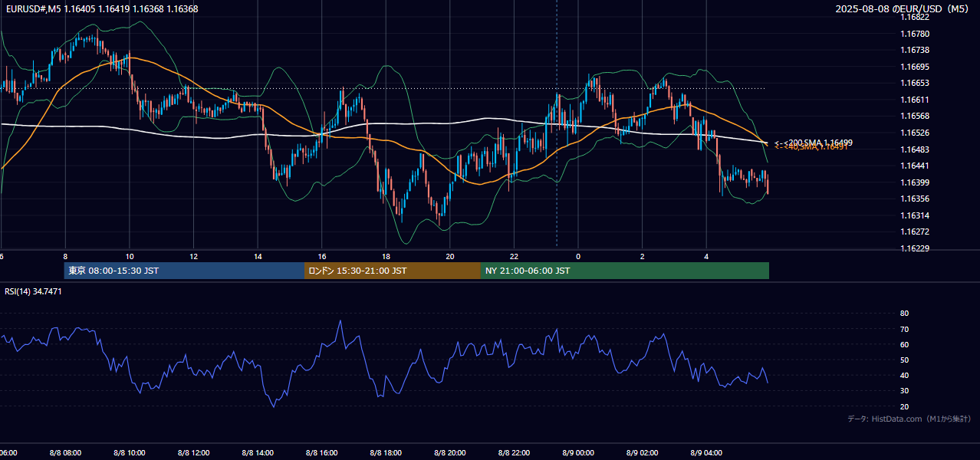
Task: Click price axis label 1.16738
Action: coord(915,50)
